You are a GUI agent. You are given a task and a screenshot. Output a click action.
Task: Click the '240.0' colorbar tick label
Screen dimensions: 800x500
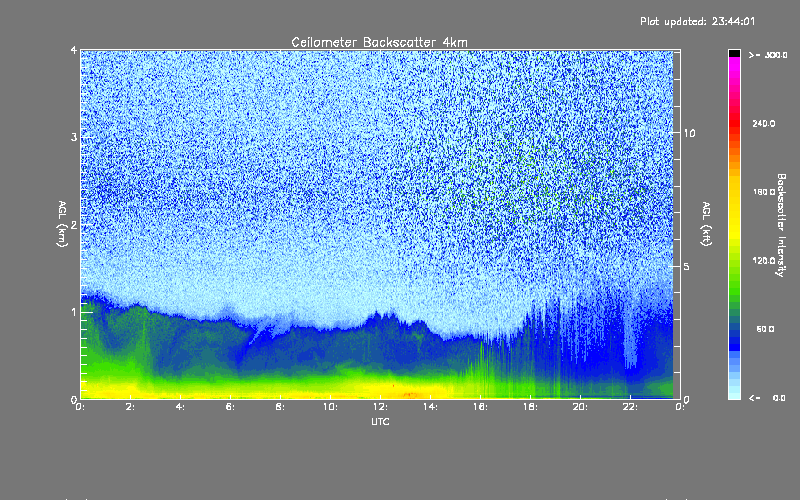click(x=764, y=123)
